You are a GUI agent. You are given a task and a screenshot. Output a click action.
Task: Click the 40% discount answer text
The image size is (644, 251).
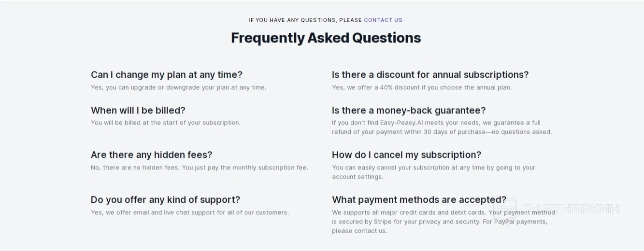coord(421,87)
